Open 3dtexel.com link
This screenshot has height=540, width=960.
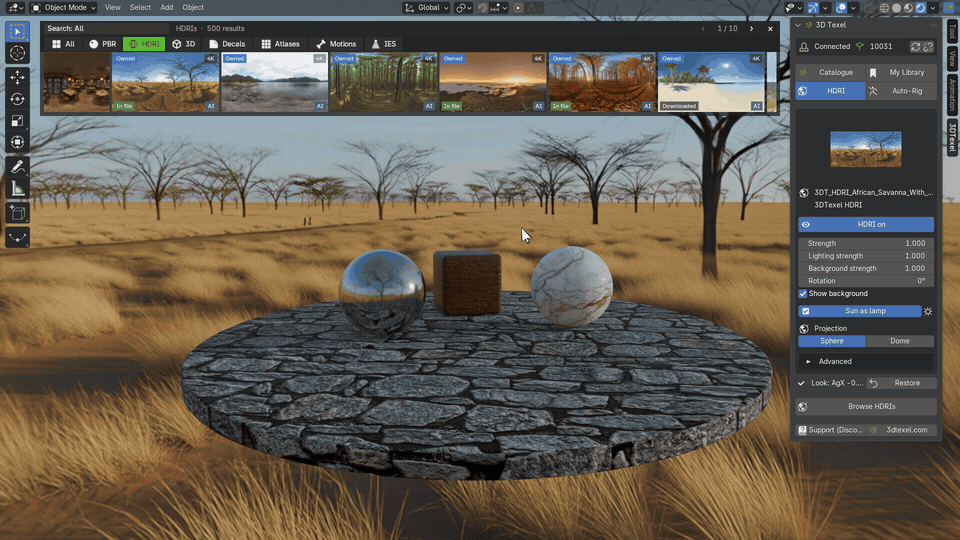[x=901, y=430]
